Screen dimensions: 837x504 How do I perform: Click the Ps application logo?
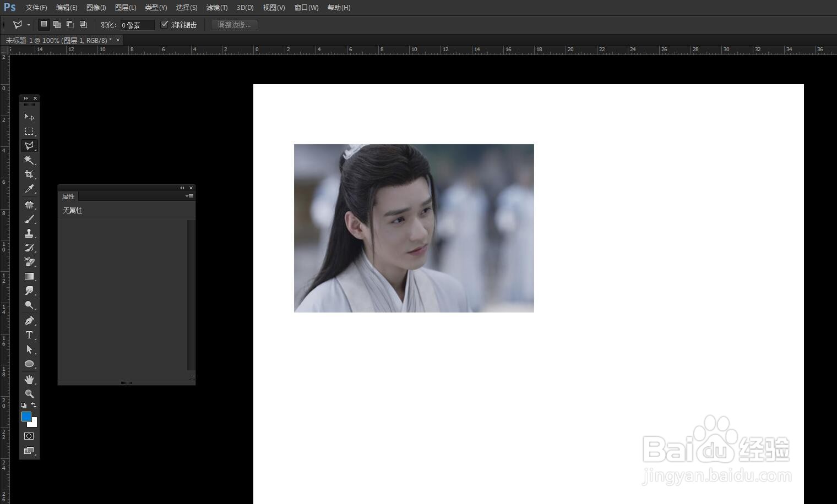click(10, 7)
